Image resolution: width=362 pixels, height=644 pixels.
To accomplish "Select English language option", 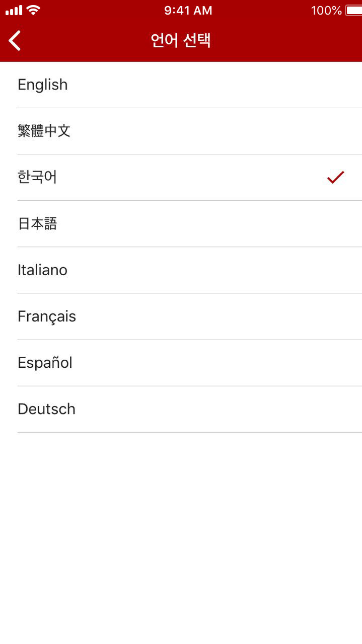I will 181,85.
